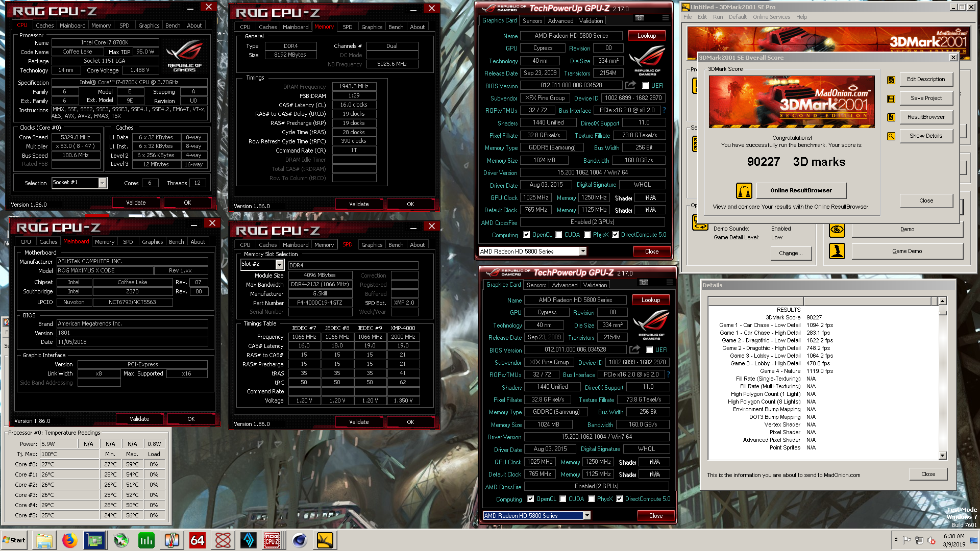Open the AIDA64 taskbar icon
Viewport: 980px width, 551px height.
point(197,540)
